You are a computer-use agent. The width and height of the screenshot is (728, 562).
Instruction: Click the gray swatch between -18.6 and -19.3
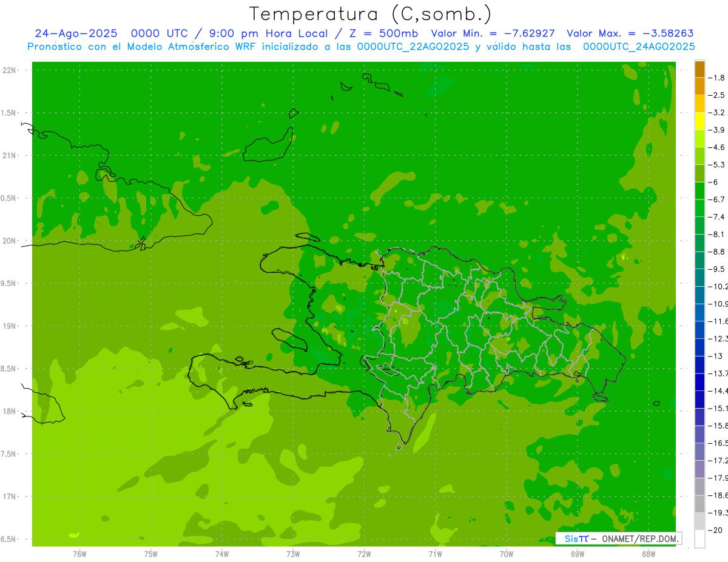tap(699, 504)
